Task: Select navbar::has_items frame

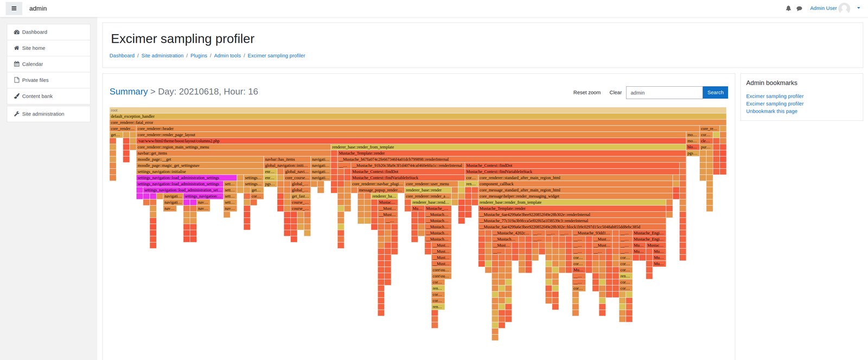Action: [x=287, y=159]
